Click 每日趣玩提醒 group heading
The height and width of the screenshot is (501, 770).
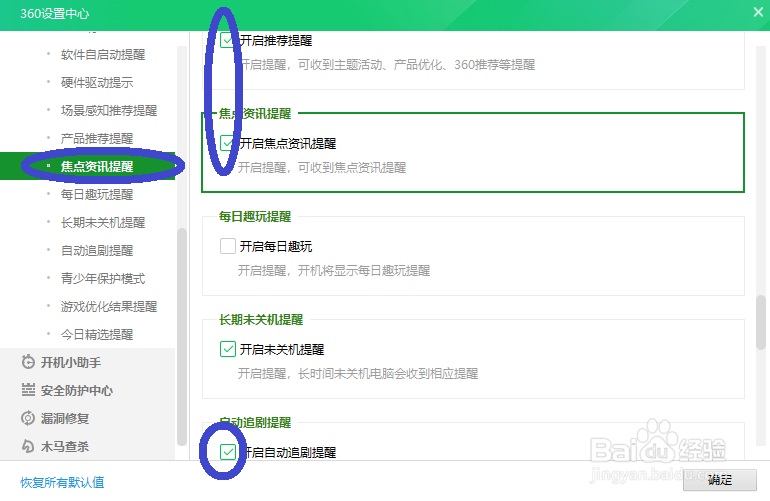point(255,216)
